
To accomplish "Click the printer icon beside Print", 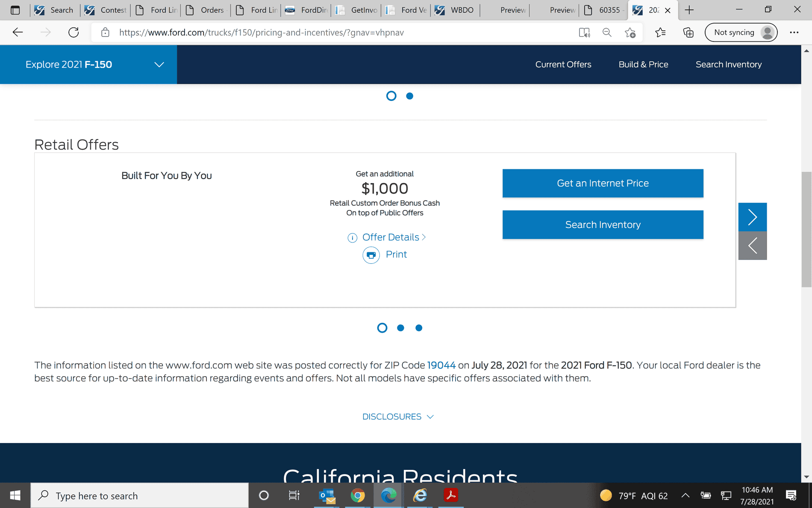I will pos(371,255).
